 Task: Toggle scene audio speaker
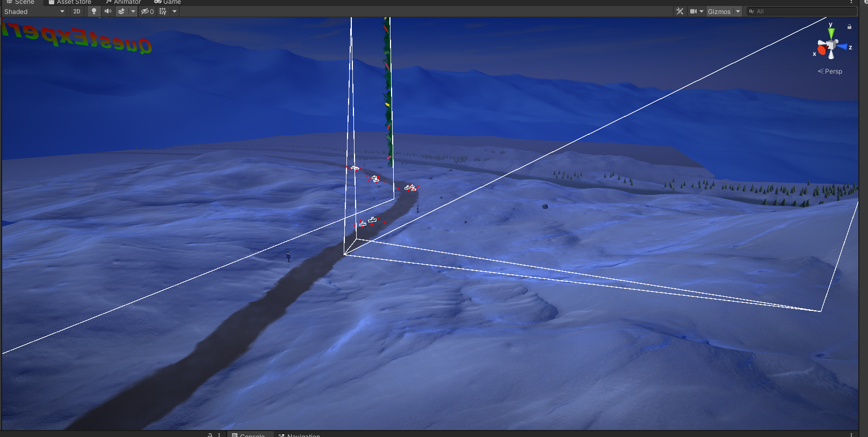108,11
